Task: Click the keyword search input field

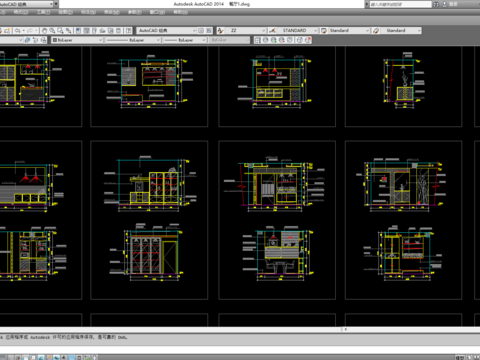Action: click(x=401, y=4)
